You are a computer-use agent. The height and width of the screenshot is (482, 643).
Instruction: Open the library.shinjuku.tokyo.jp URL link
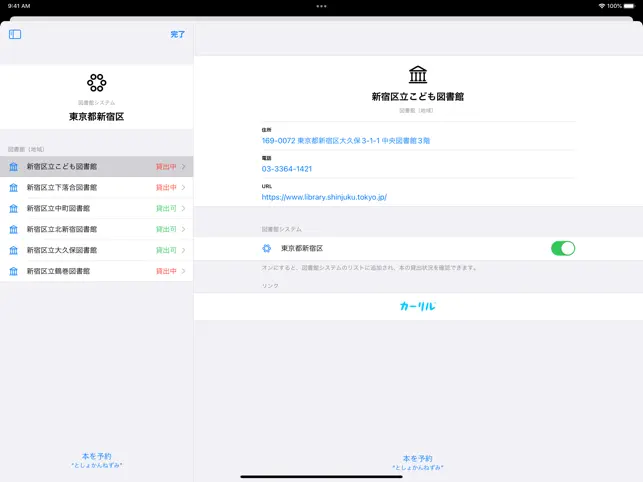point(324,197)
